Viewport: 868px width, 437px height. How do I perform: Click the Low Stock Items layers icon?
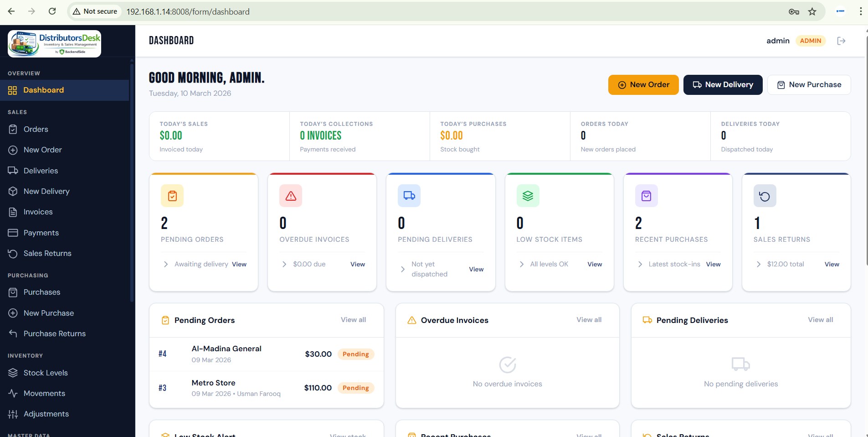(528, 196)
